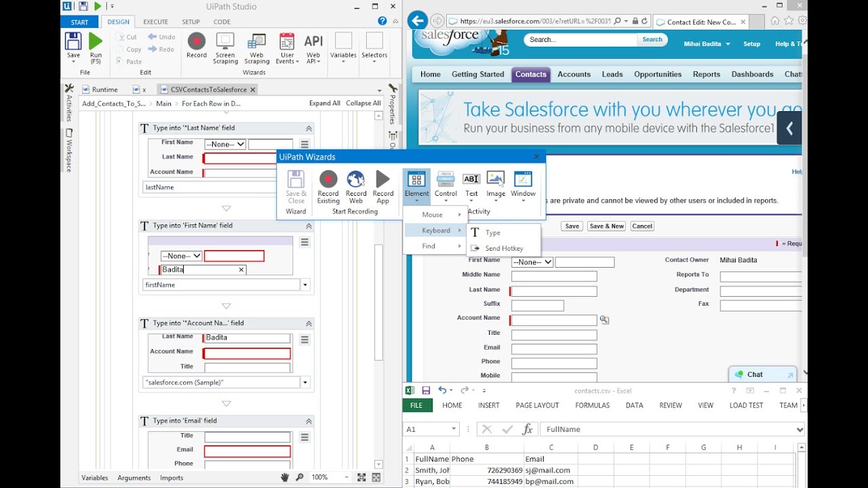Viewport: 868px width, 488px height.
Task: Open the START tab in UiPath Studio
Action: pos(79,22)
